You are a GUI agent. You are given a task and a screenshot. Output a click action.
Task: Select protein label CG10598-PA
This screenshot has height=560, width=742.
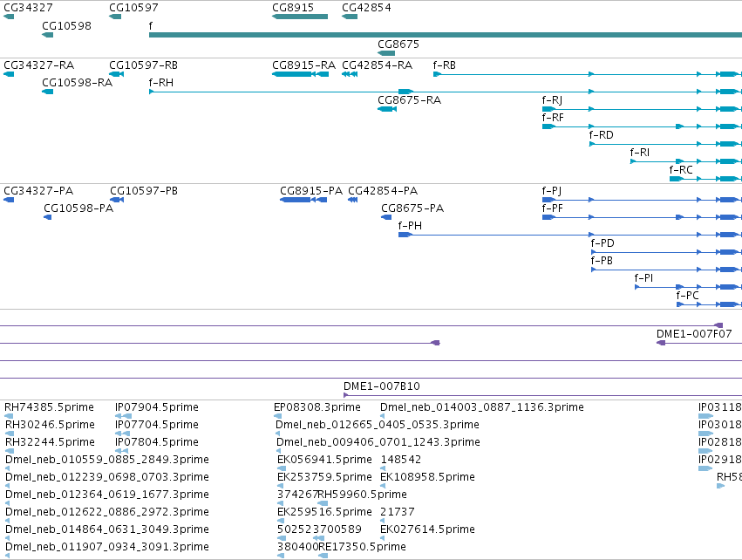point(78,208)
